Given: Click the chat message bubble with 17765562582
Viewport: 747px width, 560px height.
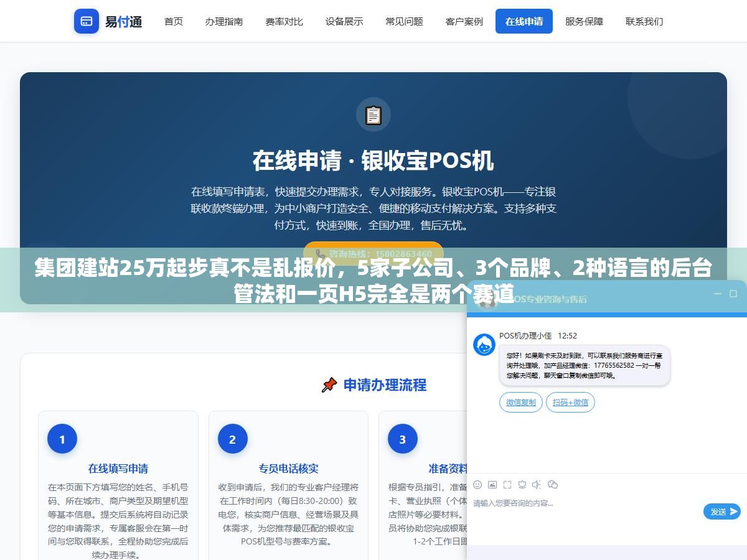Looking at the screenshot, I should pos(585,366).
